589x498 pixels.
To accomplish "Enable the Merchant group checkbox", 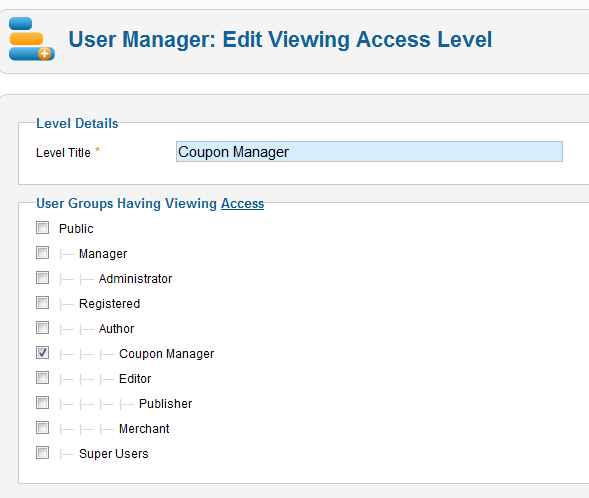I will pos(42,428).
